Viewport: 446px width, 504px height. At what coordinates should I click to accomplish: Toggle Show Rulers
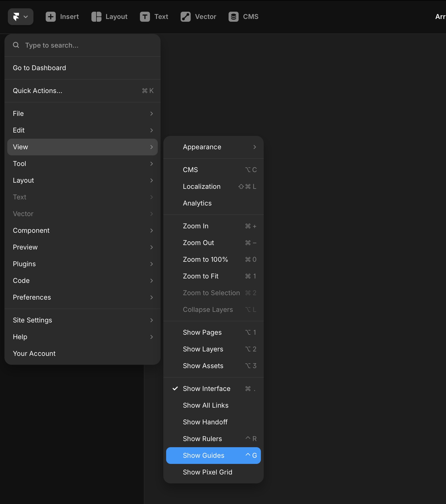tap(214, 439)
